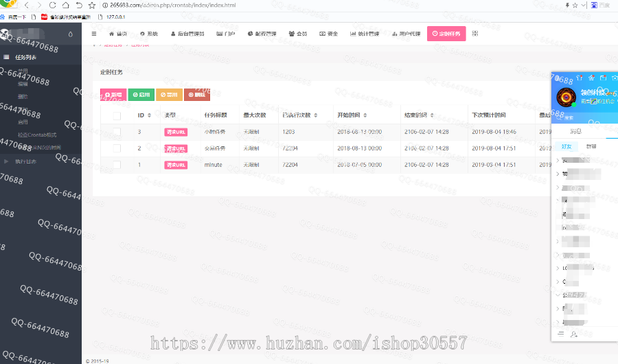Click start time '2018-07-05 00:00'
This screenshot has height=364, width=618.
click(359, 165)
